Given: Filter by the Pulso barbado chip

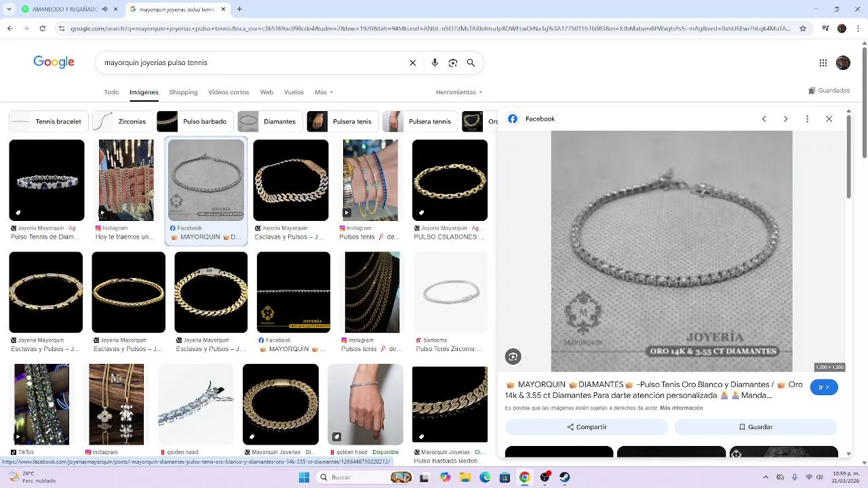Looking at the screenshot, I should tap(195, 121).
